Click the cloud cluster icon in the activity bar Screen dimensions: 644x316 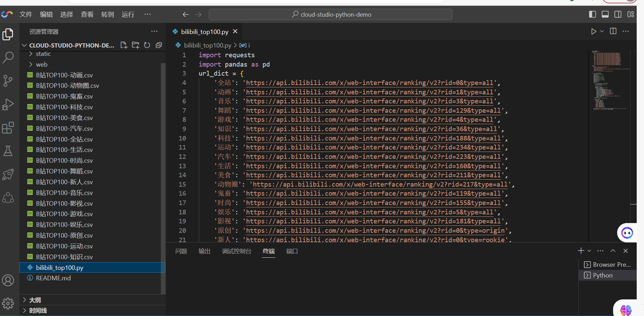point(8,198)
